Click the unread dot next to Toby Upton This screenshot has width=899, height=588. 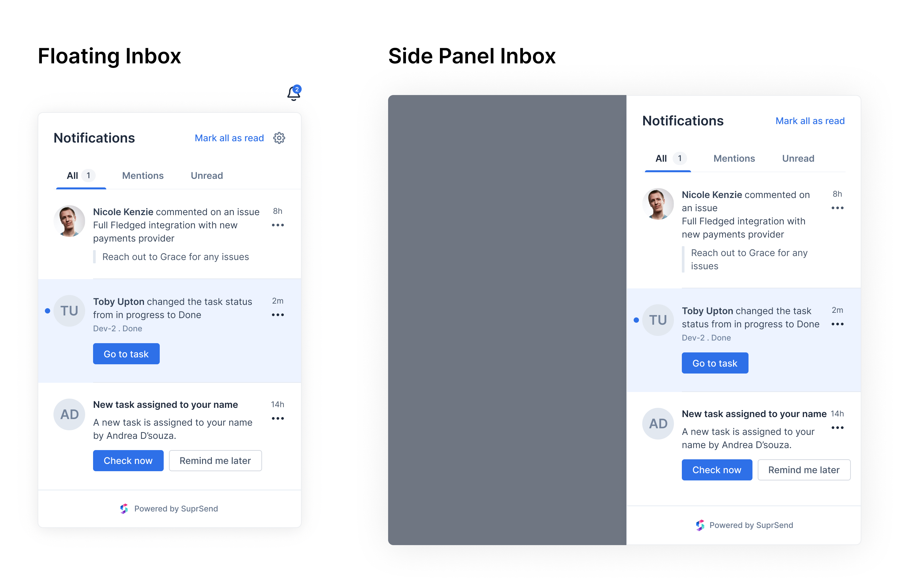click(x=48, y=310)
